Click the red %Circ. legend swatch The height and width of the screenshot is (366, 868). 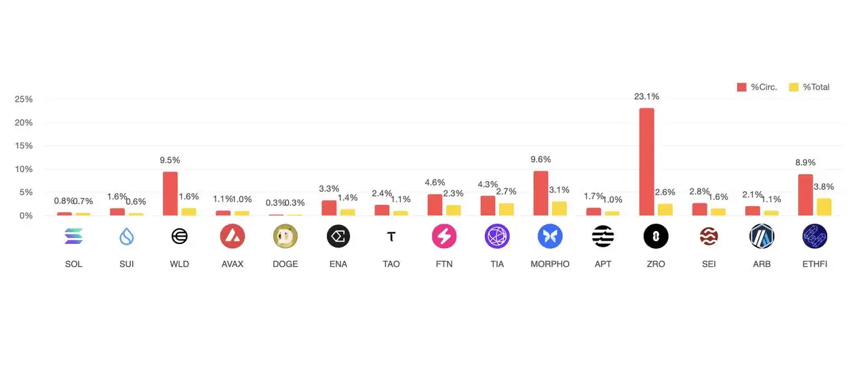(x=741, y=87)
